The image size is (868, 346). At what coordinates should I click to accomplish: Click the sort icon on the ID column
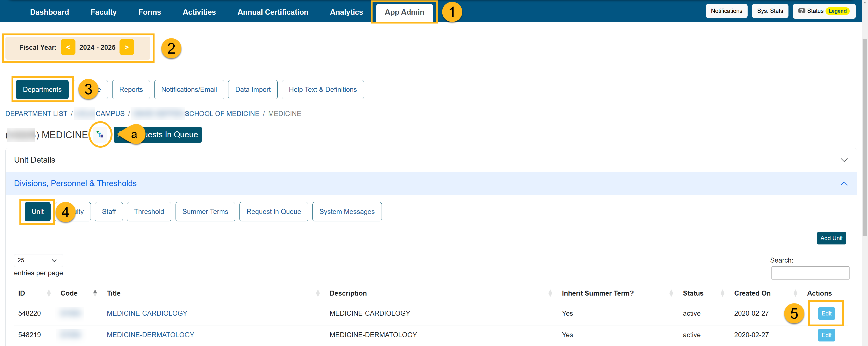click(49, 293)
